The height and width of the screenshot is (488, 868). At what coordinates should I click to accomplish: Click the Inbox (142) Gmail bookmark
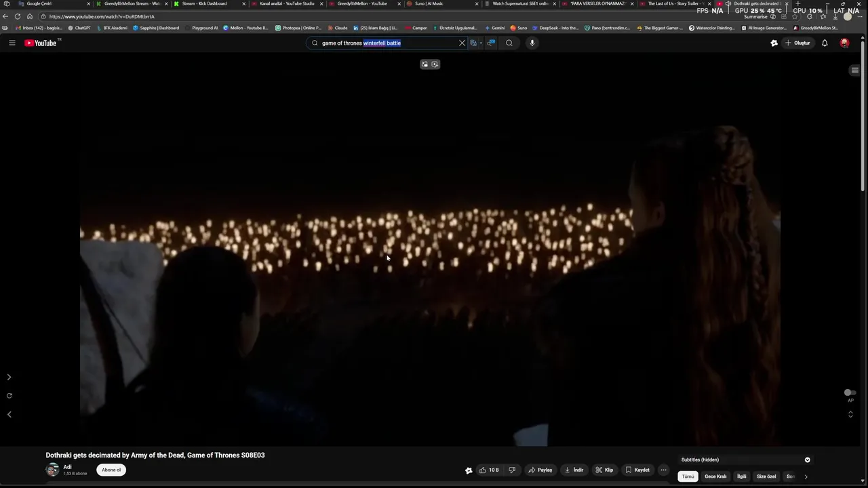tap(39, 28)
